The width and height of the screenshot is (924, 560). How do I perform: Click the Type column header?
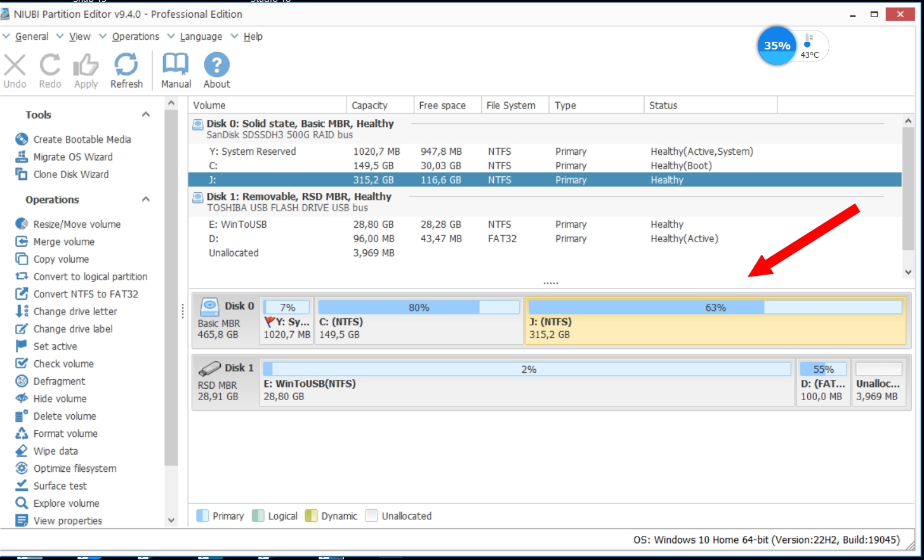coord(596,105)
